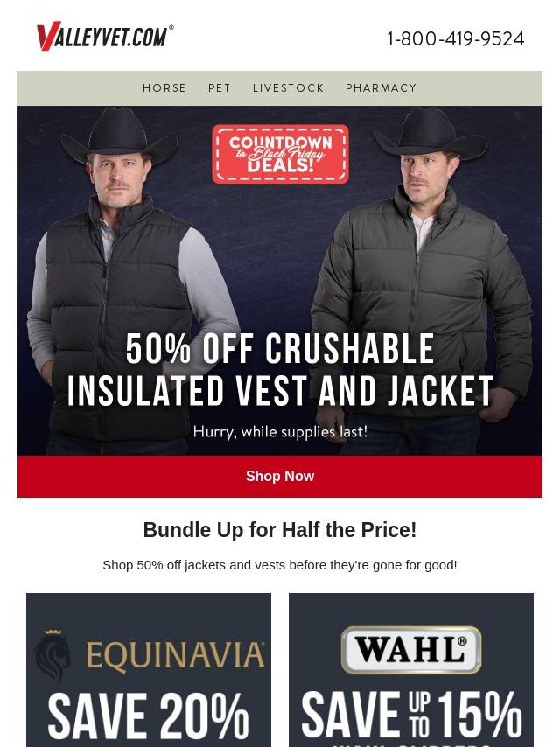The height and width of the screenshot is (747, 560).
Task: Click the ValleyVet.com logo
Action: (105, 36)
